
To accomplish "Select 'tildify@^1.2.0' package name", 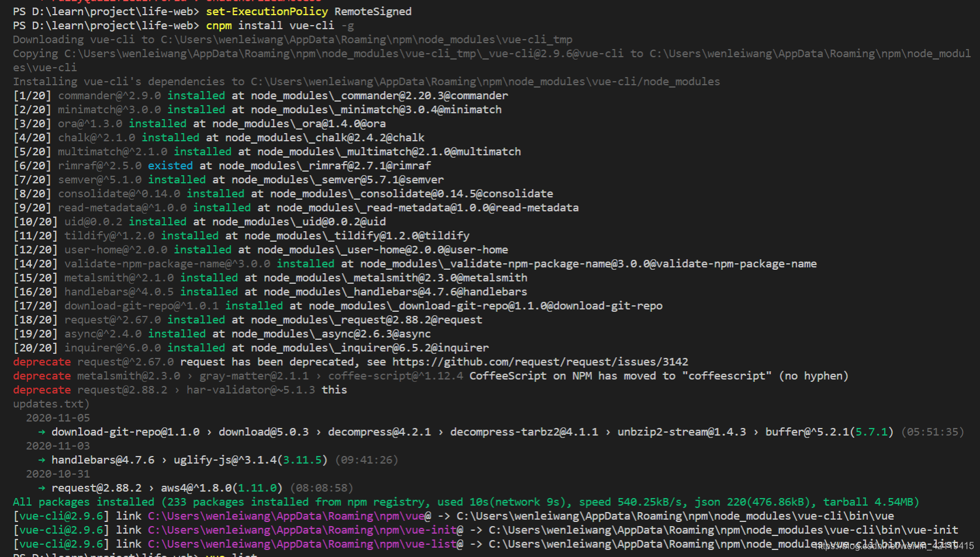I will (109, 236).
